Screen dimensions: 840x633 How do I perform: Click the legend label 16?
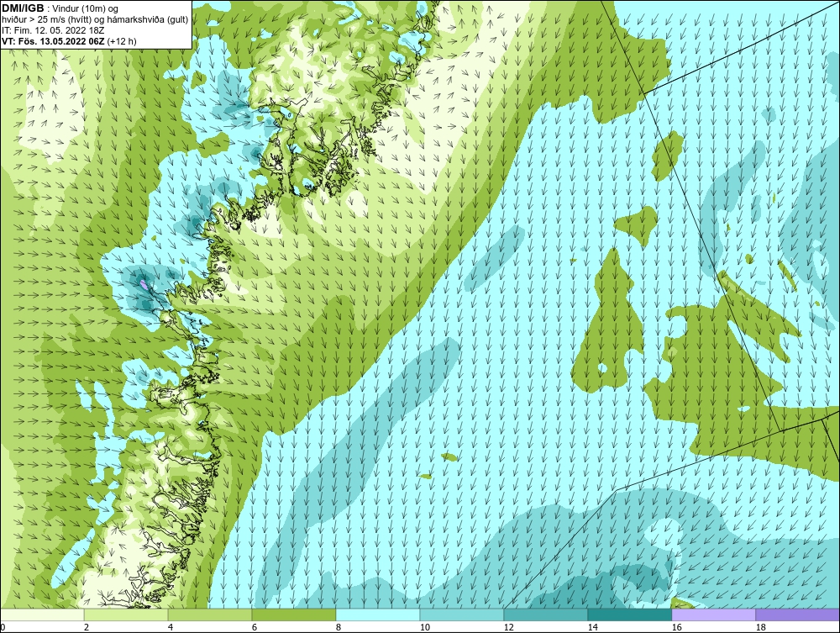coord(676,627)
